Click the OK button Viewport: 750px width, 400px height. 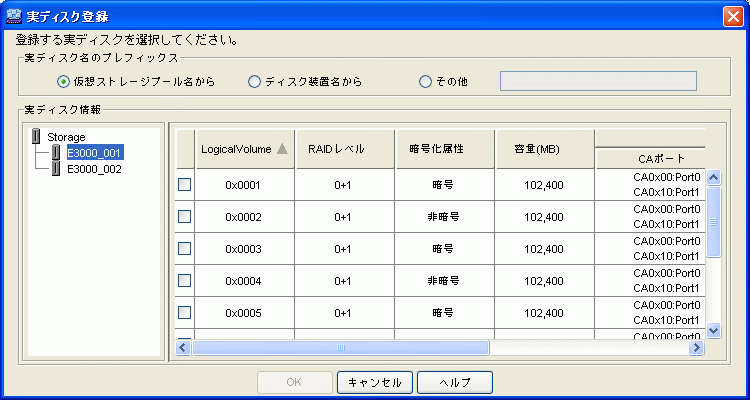(295, 382)
